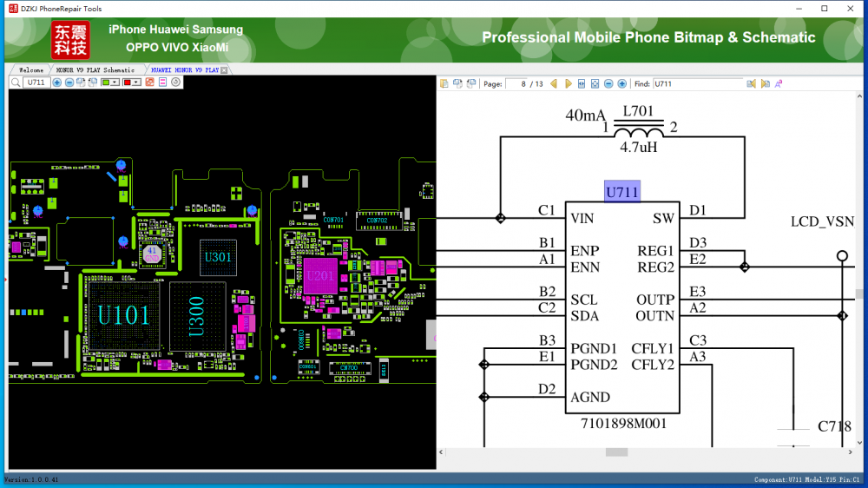
Task: Find previous occurrence of U711 in schematic
Action: (x=752, y=84)
